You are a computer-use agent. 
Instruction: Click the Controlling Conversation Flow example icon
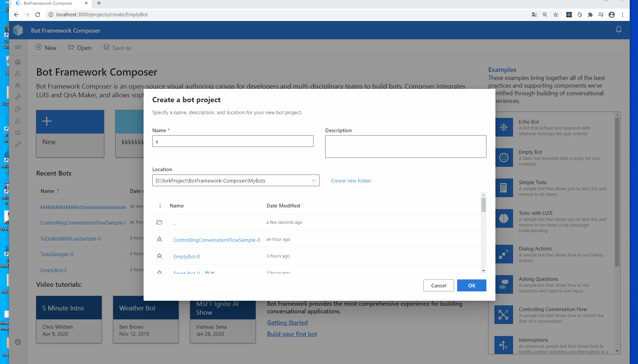pos(504,315)
